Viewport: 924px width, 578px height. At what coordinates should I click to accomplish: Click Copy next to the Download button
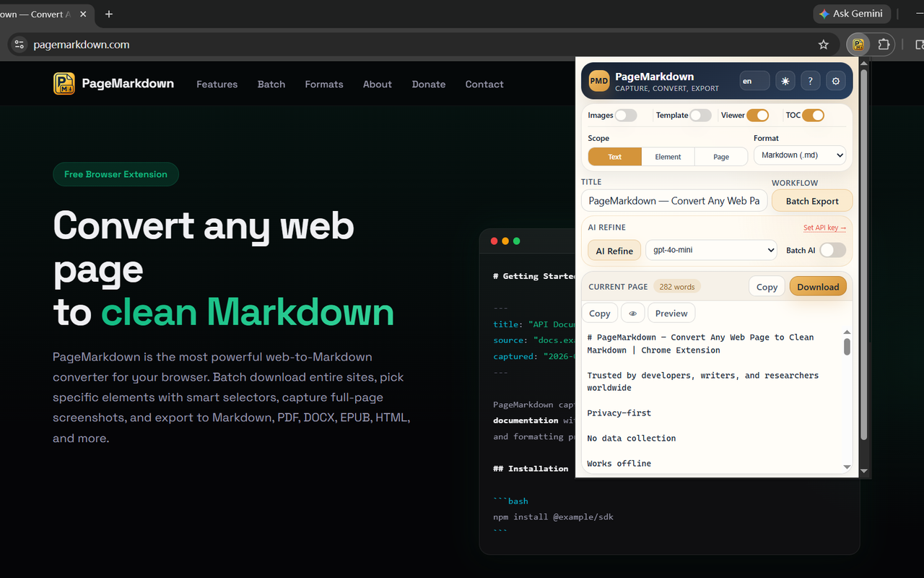coord(767,287)
